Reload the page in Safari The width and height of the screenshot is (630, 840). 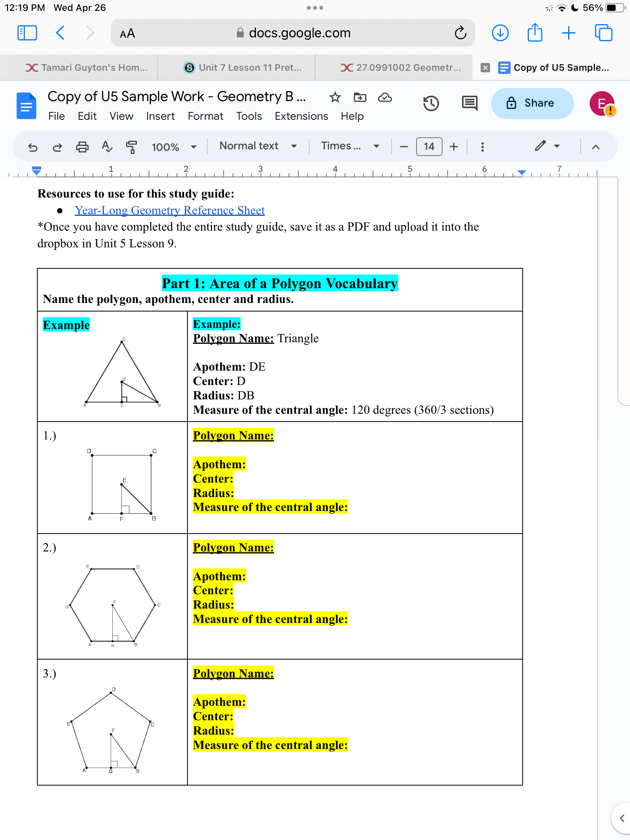[x=461, y=33]
